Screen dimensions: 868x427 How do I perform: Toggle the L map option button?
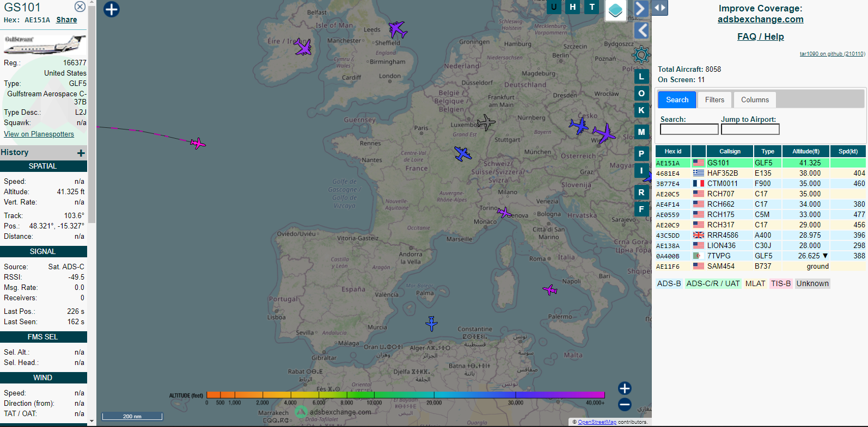click(641, 77)
